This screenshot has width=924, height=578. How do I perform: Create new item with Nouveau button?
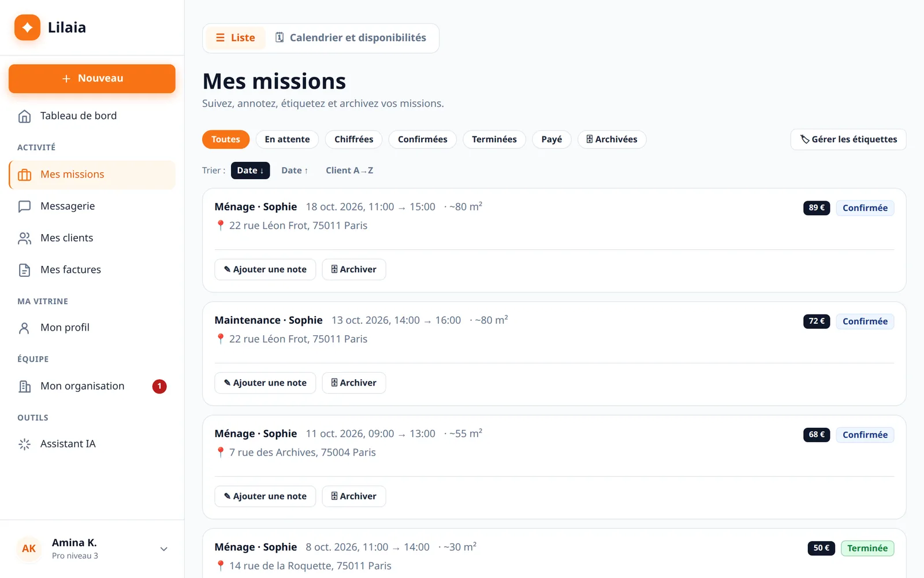tap(92, 79)
